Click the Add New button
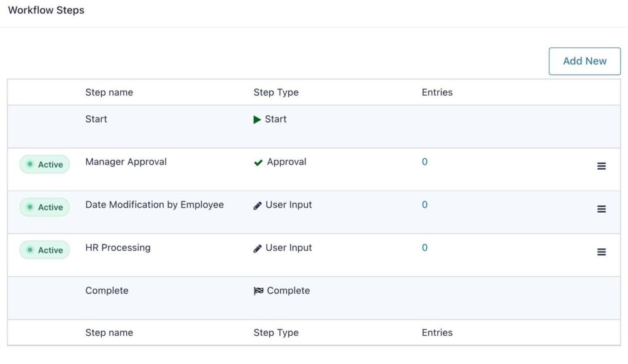This screenshot has width=628, height=364. [584, 61]
